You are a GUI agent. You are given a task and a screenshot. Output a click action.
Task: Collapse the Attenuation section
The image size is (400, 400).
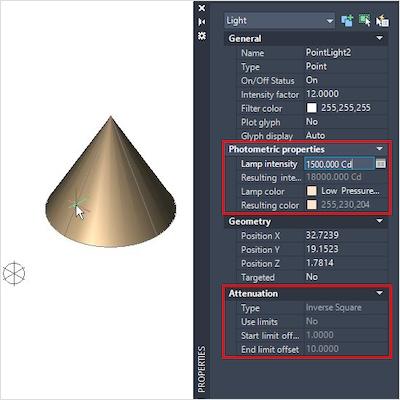pos(379,293)
